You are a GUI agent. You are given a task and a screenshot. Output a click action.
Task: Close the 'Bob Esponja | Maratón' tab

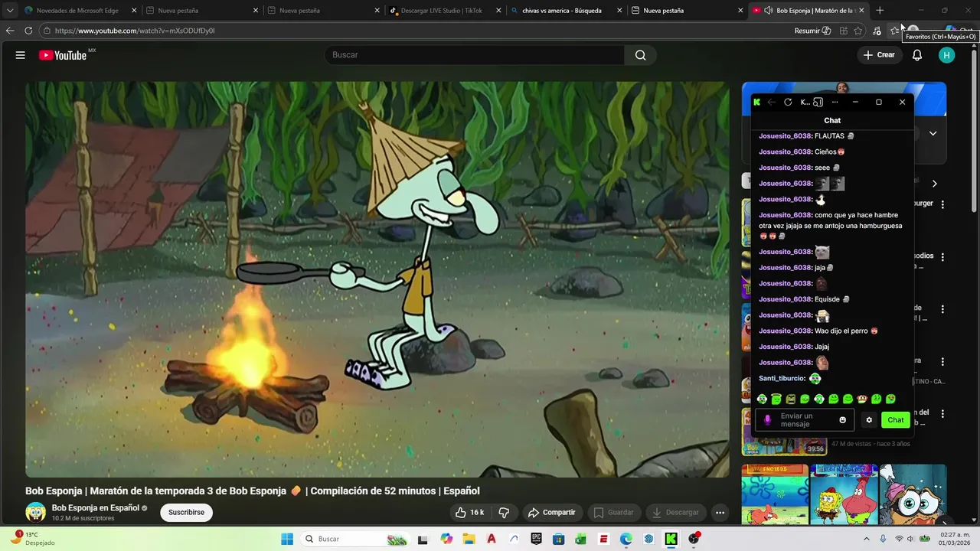coord(861,11)
